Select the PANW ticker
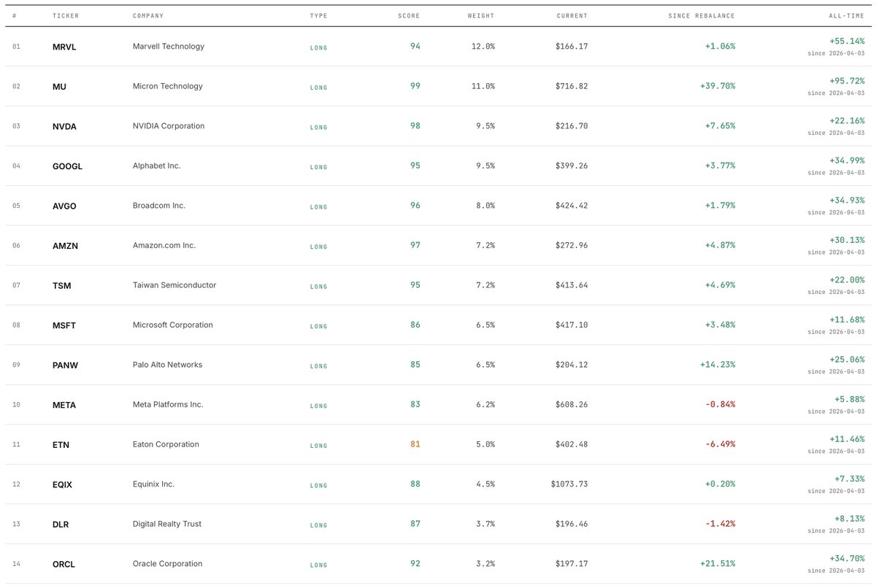The width and height of the screenshot is (876, 588). [x=65, y=365]
